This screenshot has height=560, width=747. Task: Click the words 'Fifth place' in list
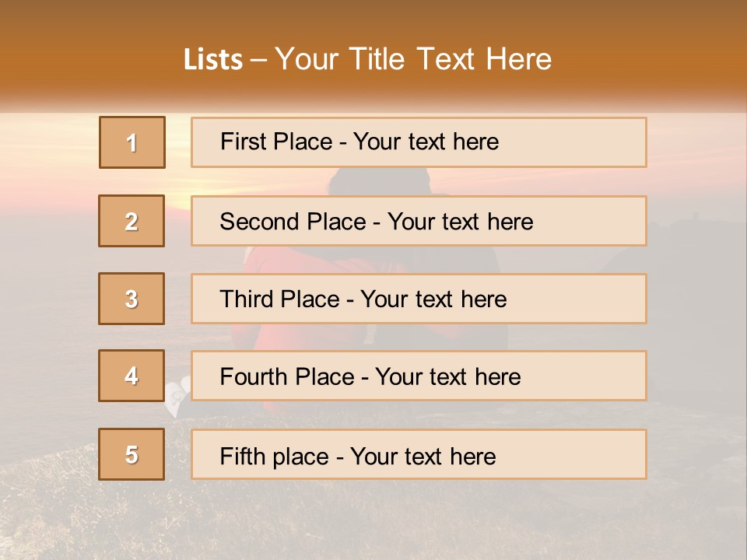point(275,457)
